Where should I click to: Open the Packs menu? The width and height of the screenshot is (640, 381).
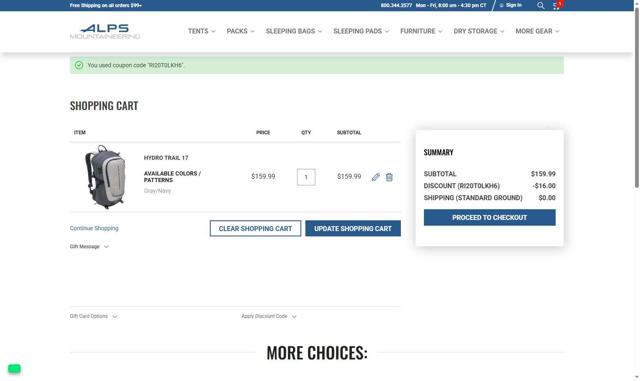tap(240, 31)
